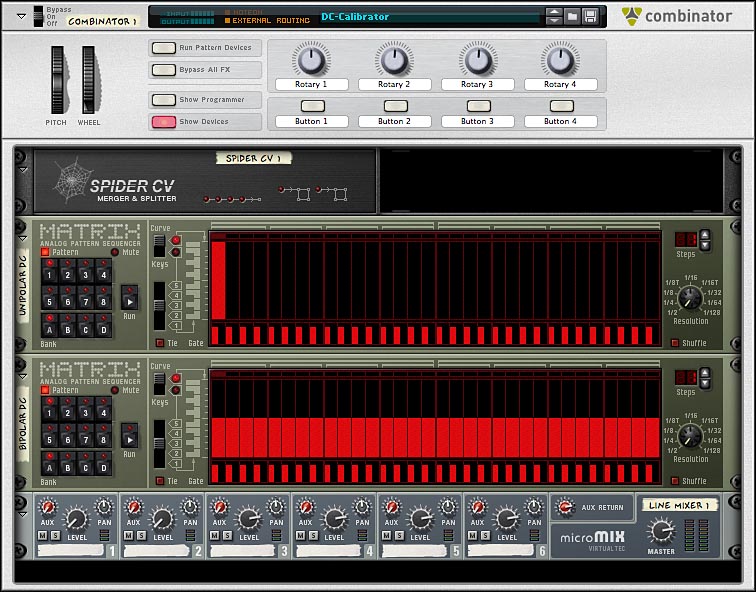Viewport: 756px width, 592px height.
Task: Click the Mod Wheel slider
Action: (x=90, y=80)
